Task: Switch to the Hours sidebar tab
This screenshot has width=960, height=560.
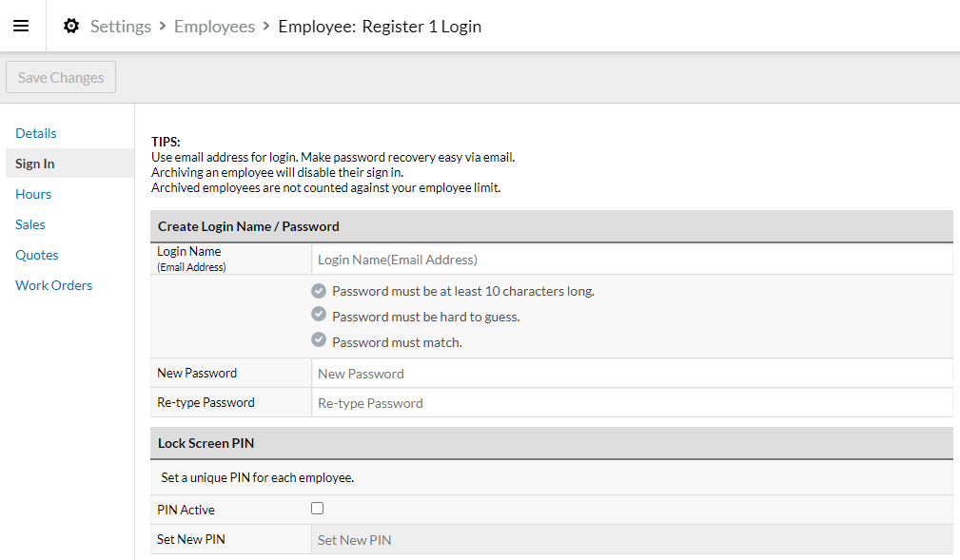Action: [x=33, y=194]
